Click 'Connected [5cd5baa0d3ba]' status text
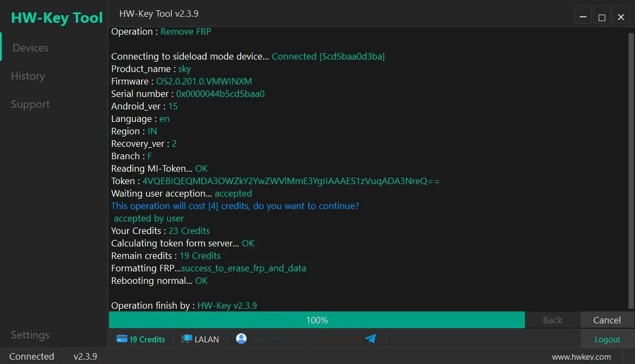This screenshot has width=635, height=364. tap(328, 56)
